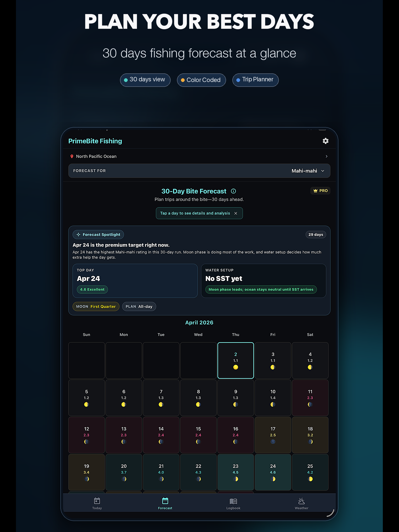Open April 11 rated 2.3

click(x=310, y=398)
